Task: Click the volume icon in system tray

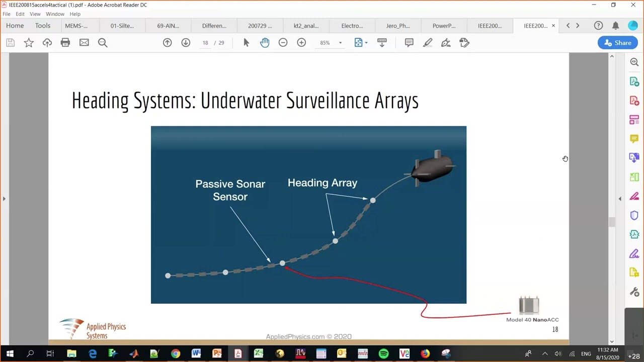Action: [x=558, y=354]
